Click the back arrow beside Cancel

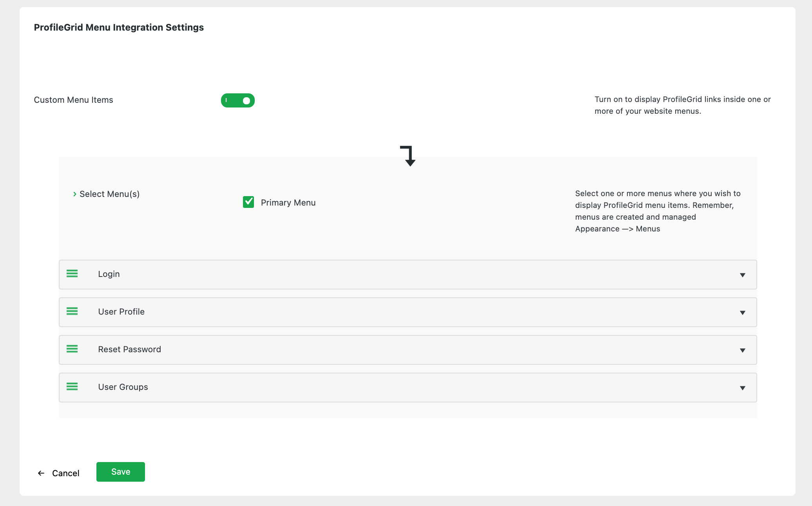(x=41, y=473)
